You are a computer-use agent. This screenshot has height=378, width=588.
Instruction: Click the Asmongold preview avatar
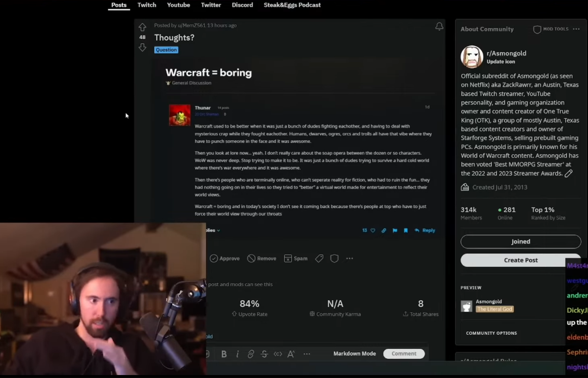tap(467, 306)
